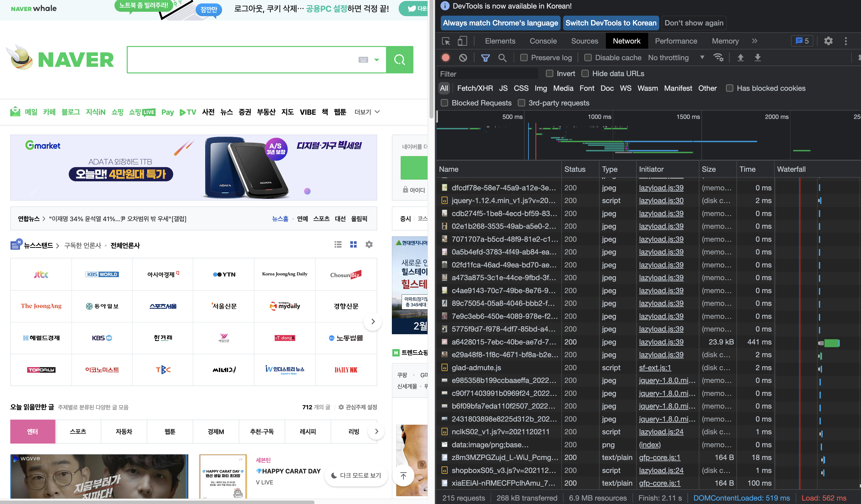Expand more DevTools tabs chevron
This screenshot has width=861, height=504.
click(754, 41)
